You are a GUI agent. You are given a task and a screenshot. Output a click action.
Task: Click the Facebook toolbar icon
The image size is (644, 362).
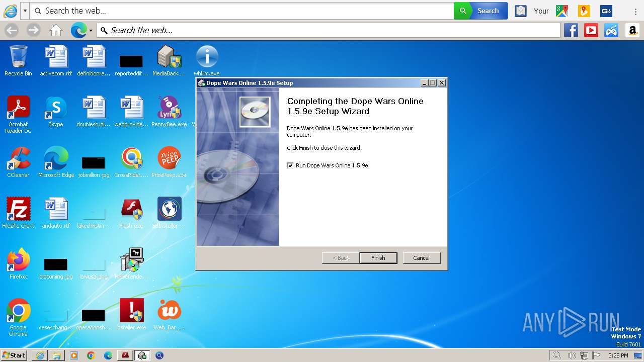pos(571,30)
